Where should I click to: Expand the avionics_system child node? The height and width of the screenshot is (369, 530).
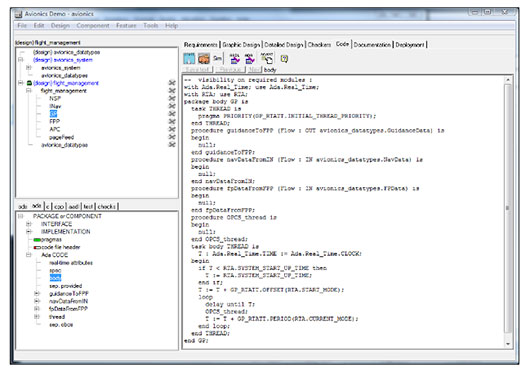(29, 68)
